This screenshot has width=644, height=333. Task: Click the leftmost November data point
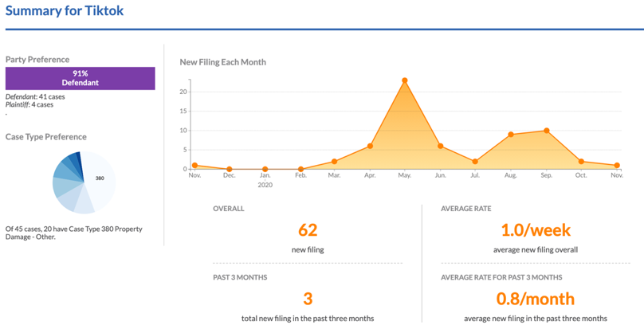point(194,166)
